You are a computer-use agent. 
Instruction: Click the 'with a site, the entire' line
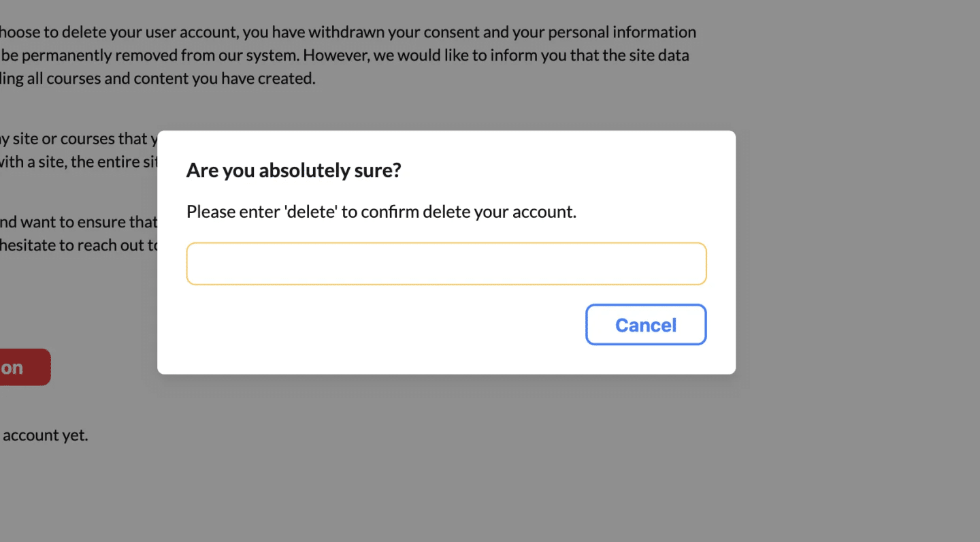(78, 161)
